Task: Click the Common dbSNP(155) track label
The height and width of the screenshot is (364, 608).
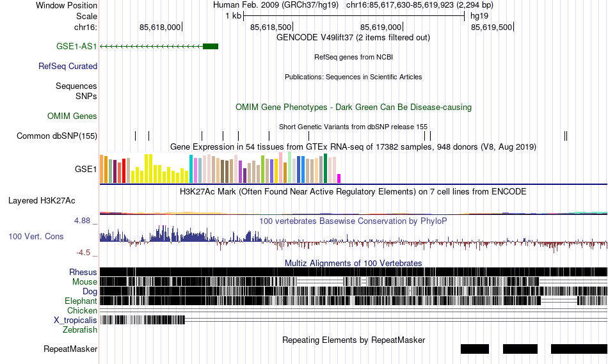Action: coord(57,136)
